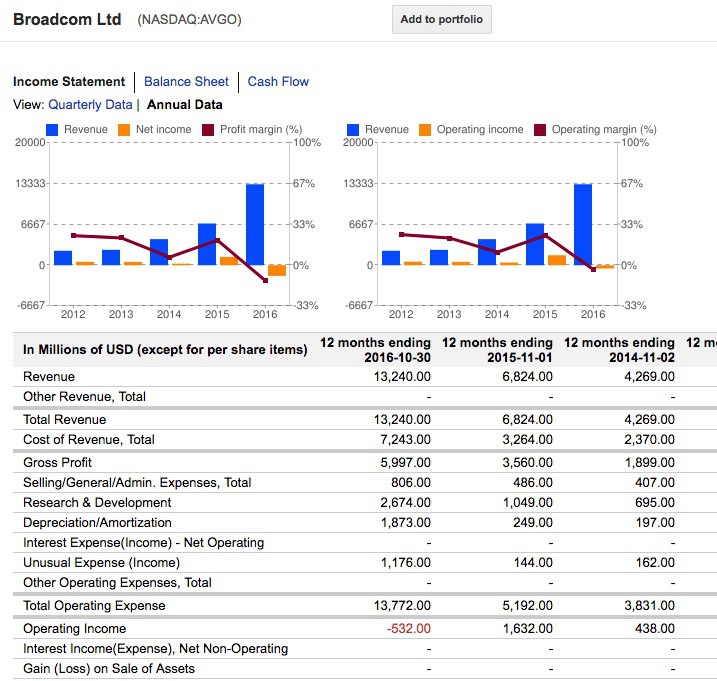Click the 7,243.00 cost of revenue value

point(406,440)
